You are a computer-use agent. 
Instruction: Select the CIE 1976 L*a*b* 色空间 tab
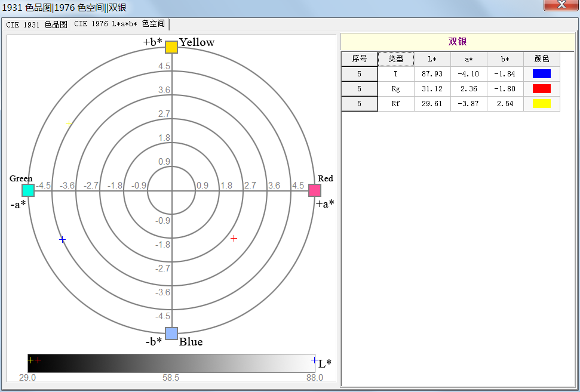(119, 24)
